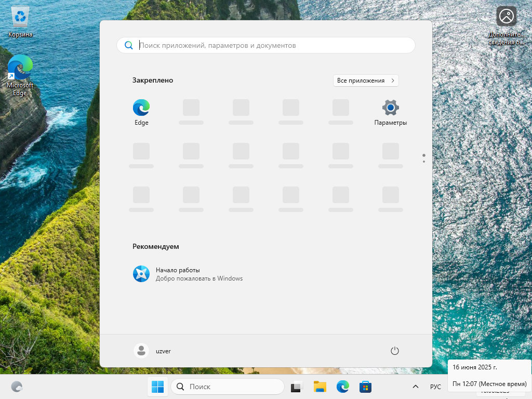The image size is (532, 399).
Task: Expand hidden icons with the taskbar chevron
Action: [415, 387]
